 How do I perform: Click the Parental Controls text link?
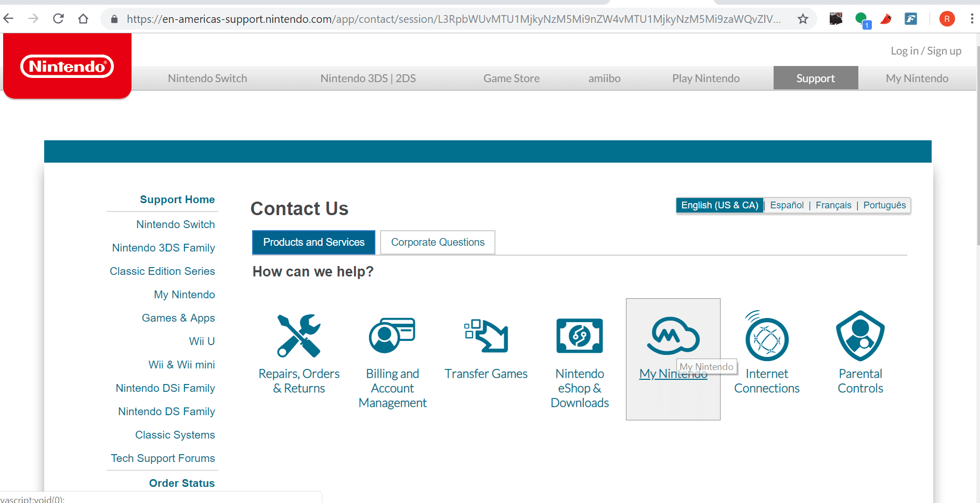point(860,381)
